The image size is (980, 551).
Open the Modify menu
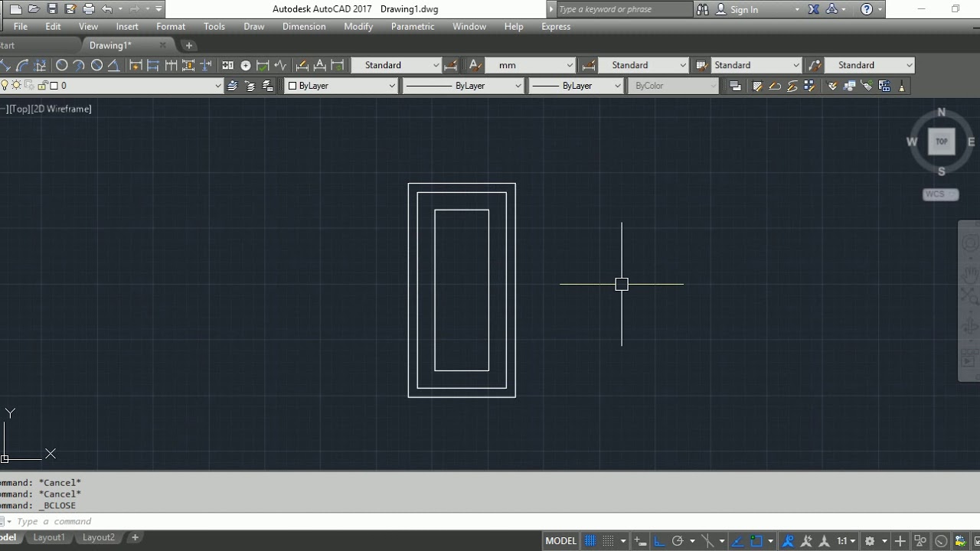(x=358, y=26)
